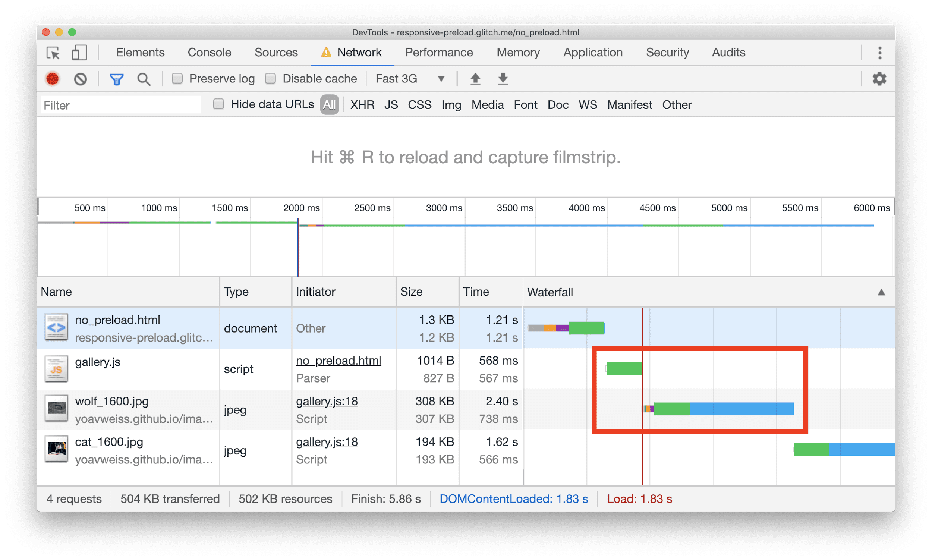The image size is (932, 560).
Task: Click the wolf_1600.jpg thumbnail
Action: [x=56, y=409]
